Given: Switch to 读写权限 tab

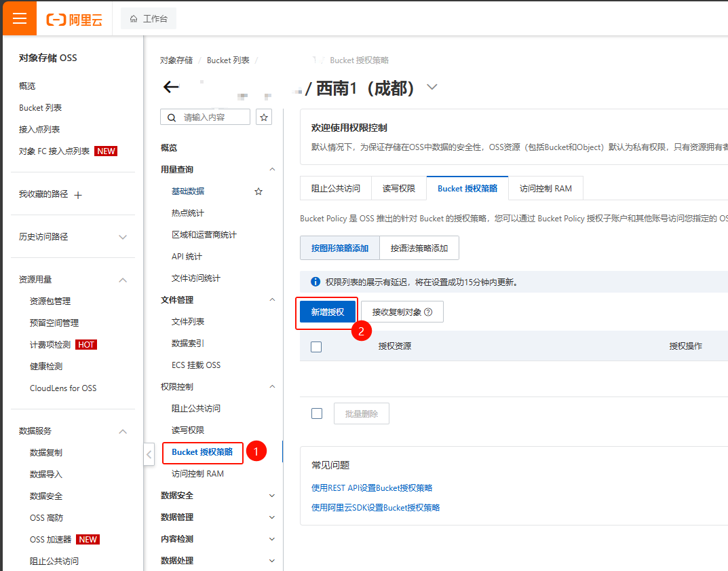Looking at the screenshot, I should 399,188.
